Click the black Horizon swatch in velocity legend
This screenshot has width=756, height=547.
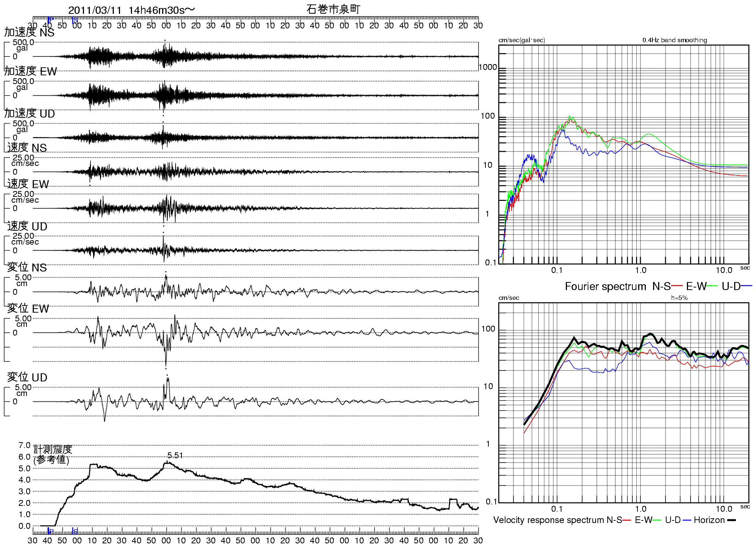coord(731,520)
